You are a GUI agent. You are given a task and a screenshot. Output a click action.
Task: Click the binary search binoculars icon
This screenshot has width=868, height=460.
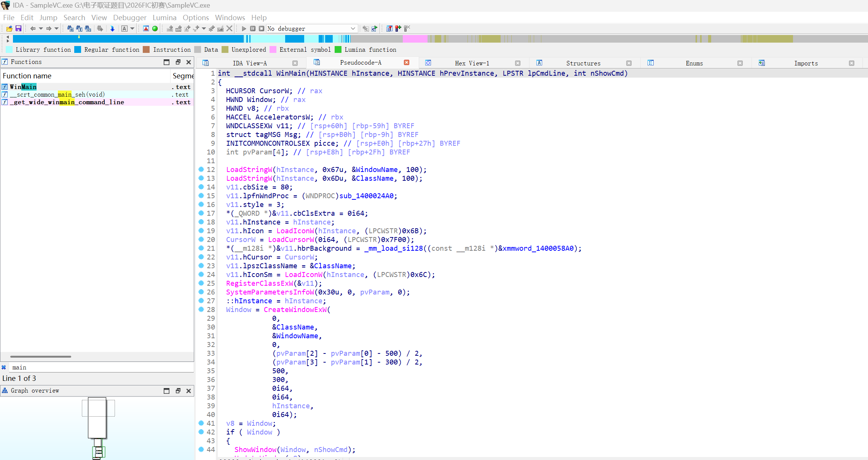[88, 29]
